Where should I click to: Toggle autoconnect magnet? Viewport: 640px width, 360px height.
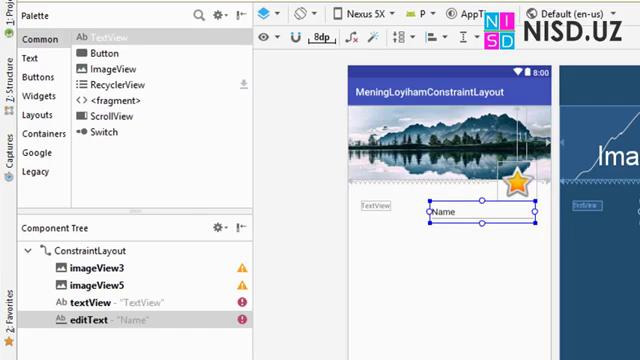[x=296, y=37]
